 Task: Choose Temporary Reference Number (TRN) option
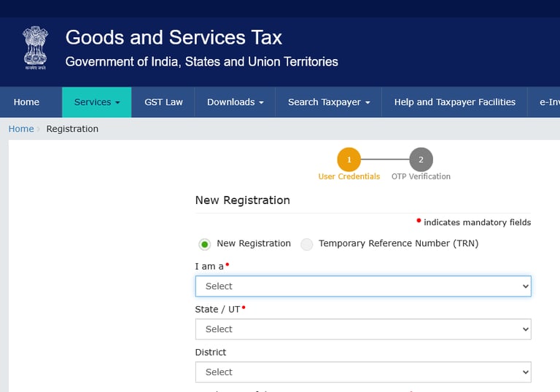(x=307, y=244)
